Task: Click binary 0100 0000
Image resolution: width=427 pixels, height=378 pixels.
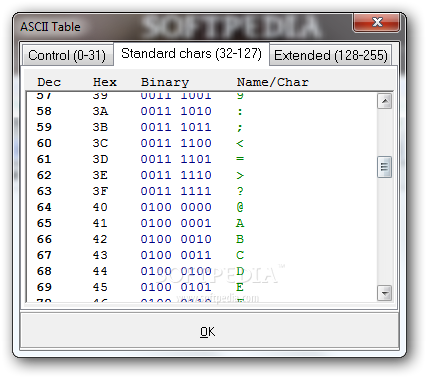Action: click(176, 207)
